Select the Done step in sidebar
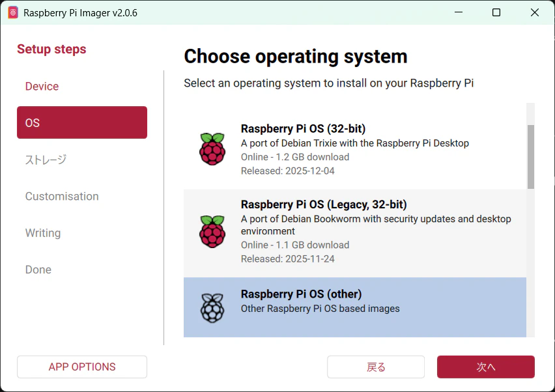The image size is (555, 392). pos(82,270)
